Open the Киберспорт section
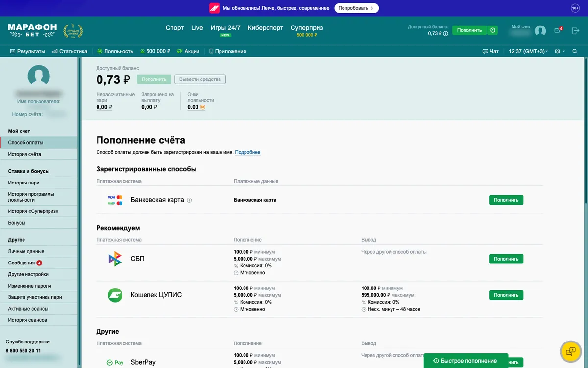The image size is (588, 368). 266,28
